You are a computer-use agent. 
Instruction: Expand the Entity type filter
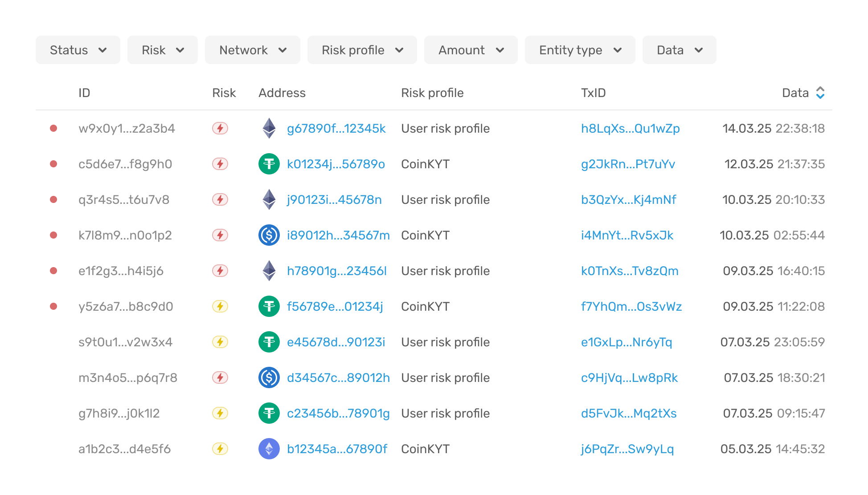(580, 50)
